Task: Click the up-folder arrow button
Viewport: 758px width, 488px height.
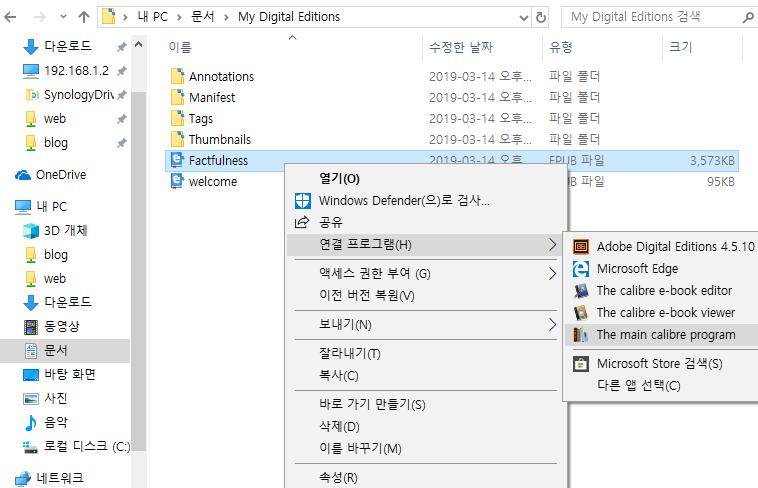Action: coord(82,17)
